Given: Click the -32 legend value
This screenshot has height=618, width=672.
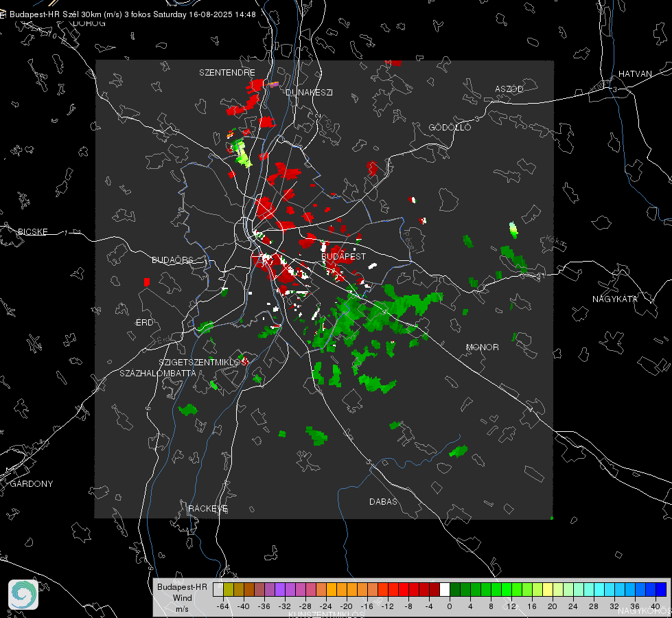Looking at the screenshot, I should tap(284, 606).
